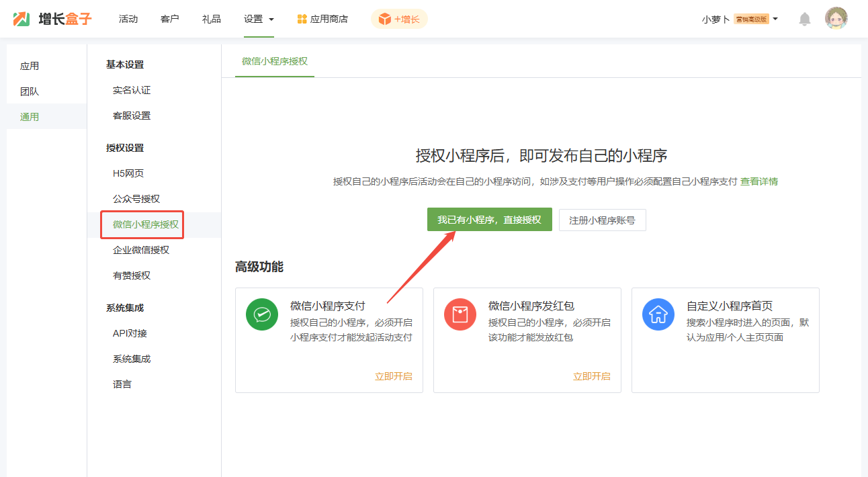
Task: Open API对接 settings
Action: 130,333
